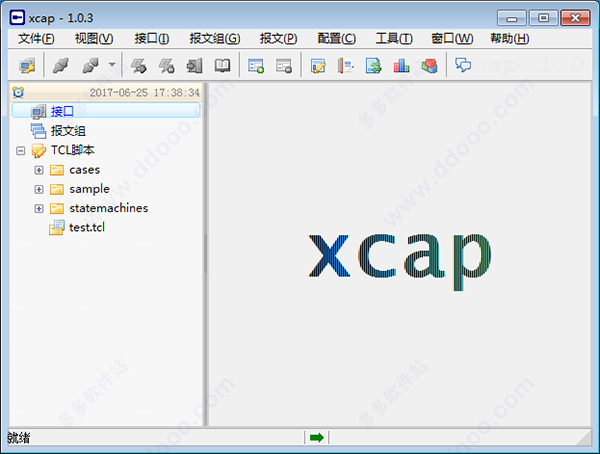600x454 pixels.
Task: Click the edit pencil window toolbar icon
Action: 318,65
